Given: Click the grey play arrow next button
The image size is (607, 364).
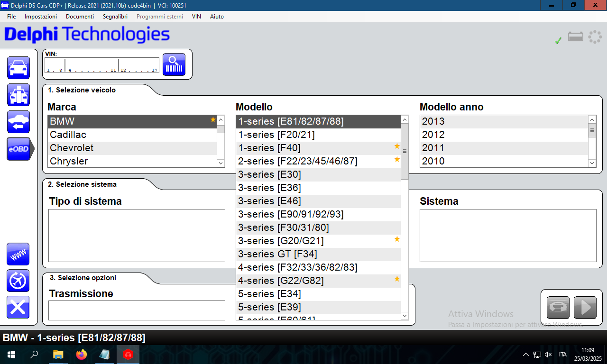Looking at the screenshot, I should pyautogui.click(x=585, y=308).
